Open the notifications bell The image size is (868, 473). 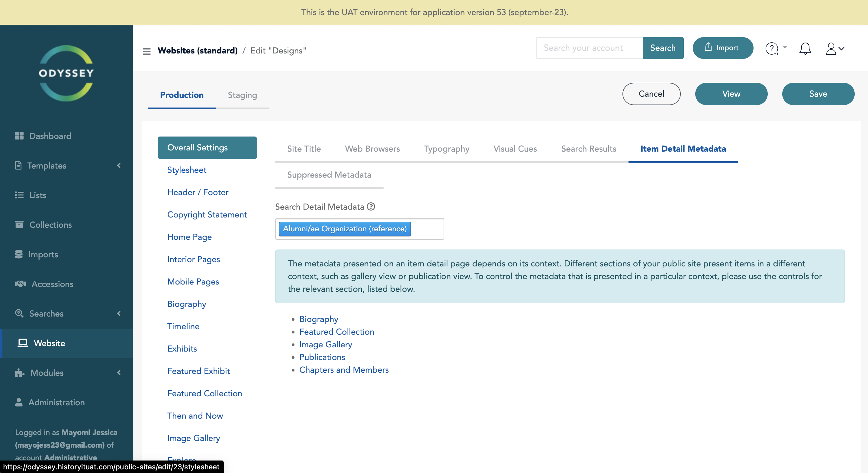(x=805, y=49)
